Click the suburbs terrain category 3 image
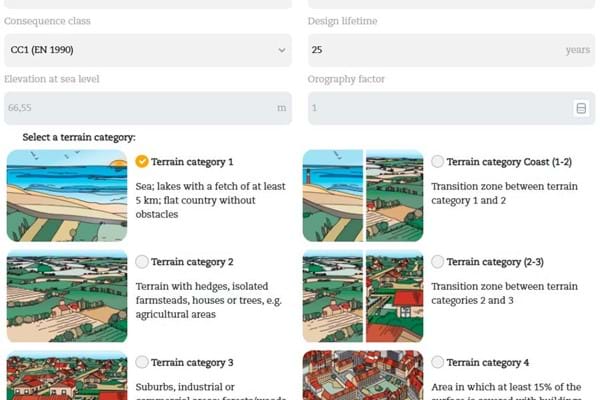The width and height of the screenshot is (600, 400). pyautogui.click(x=67, y=375)
